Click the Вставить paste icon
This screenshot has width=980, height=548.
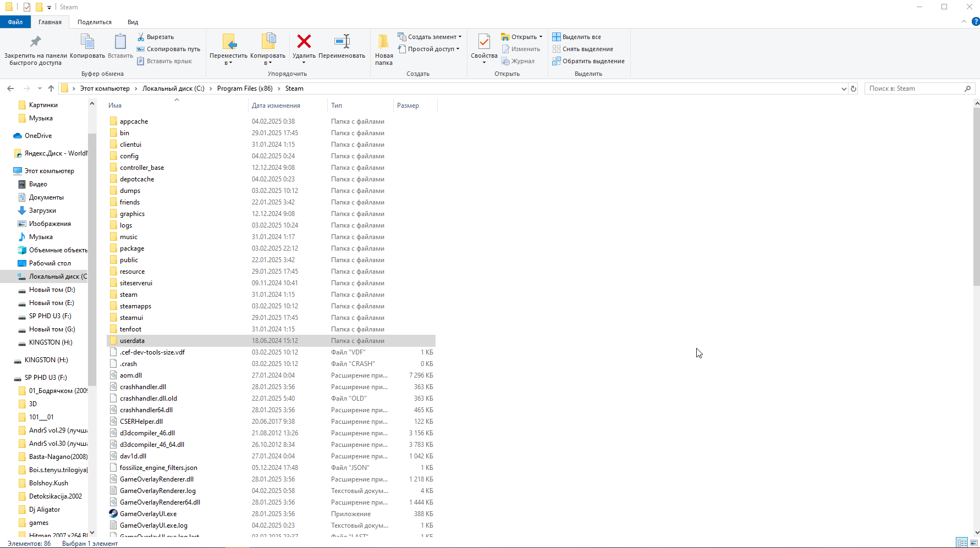tap(120, 46)
